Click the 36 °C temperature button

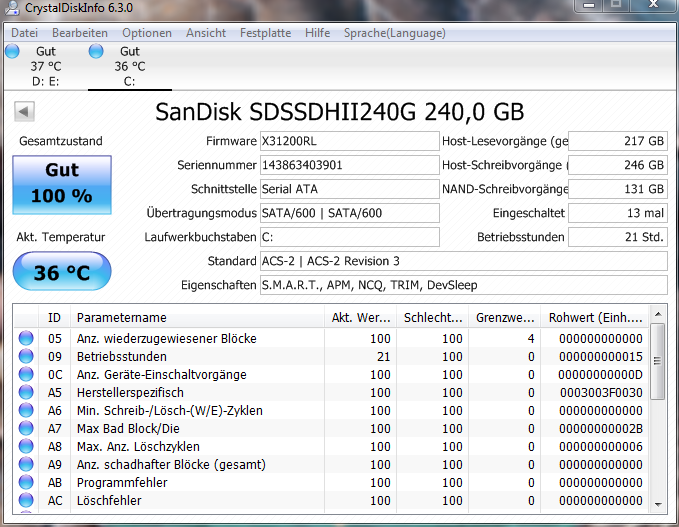[62, 272]
